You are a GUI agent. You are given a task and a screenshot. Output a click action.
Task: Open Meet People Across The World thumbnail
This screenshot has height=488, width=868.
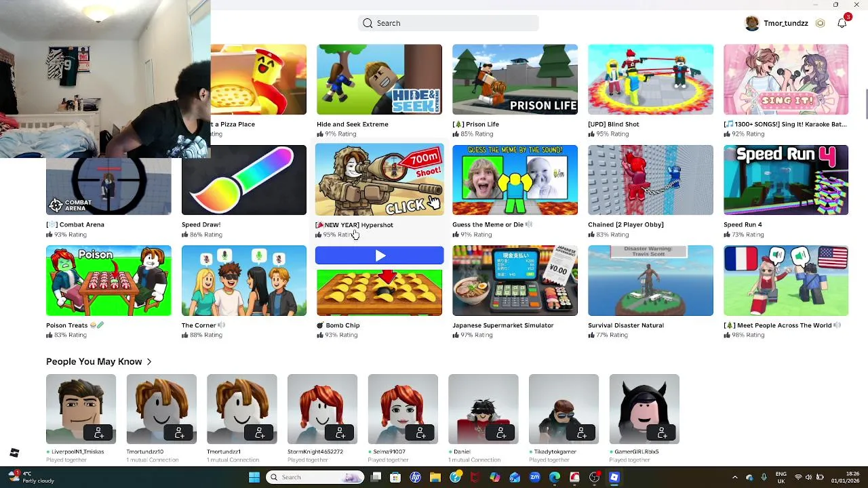click(786, 281)
